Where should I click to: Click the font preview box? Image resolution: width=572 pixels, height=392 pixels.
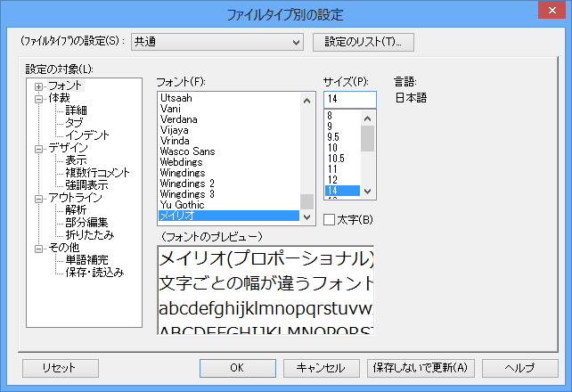[x=266, y=290]
